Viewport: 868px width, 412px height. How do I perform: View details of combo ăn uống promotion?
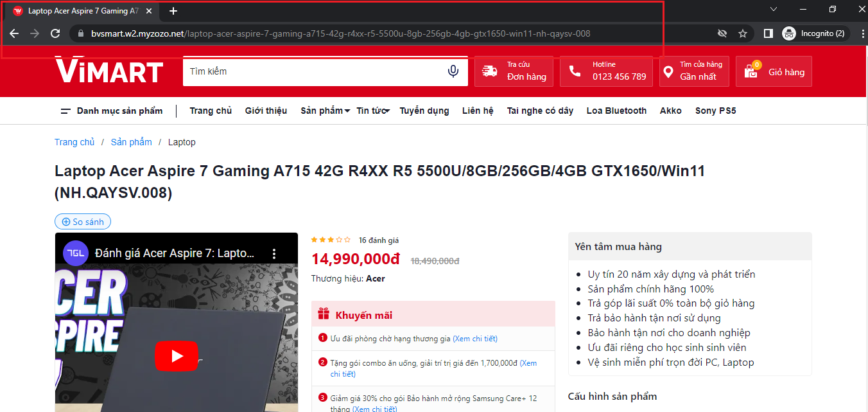coord(434,368)
